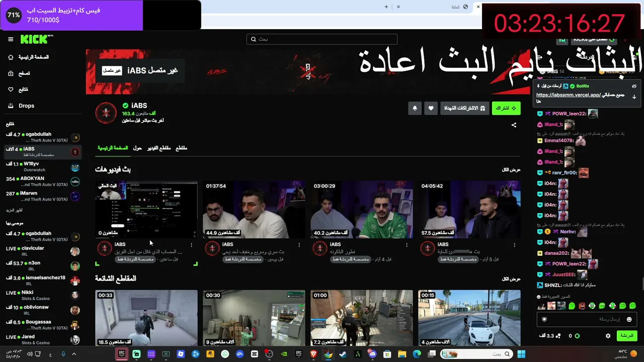Open W1llyv channel in the sidebar

click(x=43, y=167)
